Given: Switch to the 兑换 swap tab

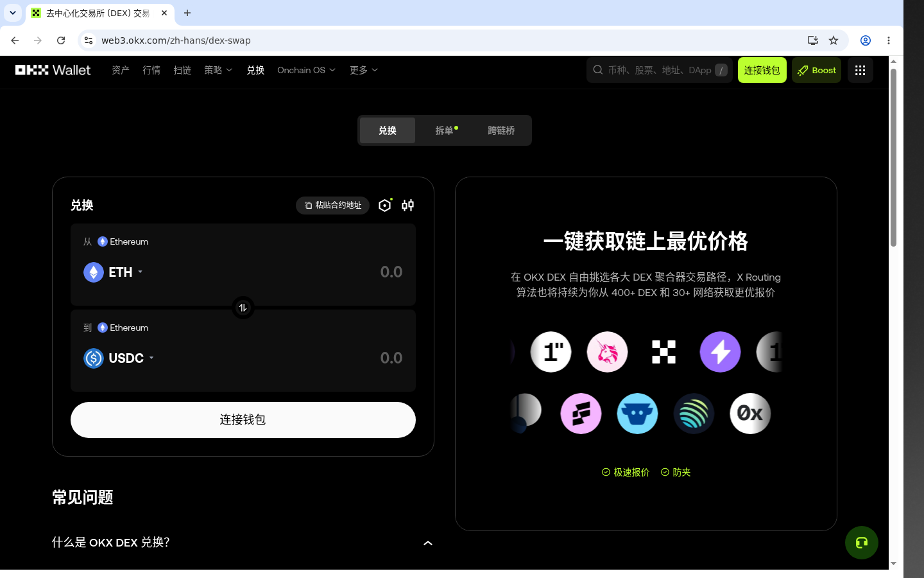Looking at the screenshot, I should pyautogui.click(x=388, y=130).
